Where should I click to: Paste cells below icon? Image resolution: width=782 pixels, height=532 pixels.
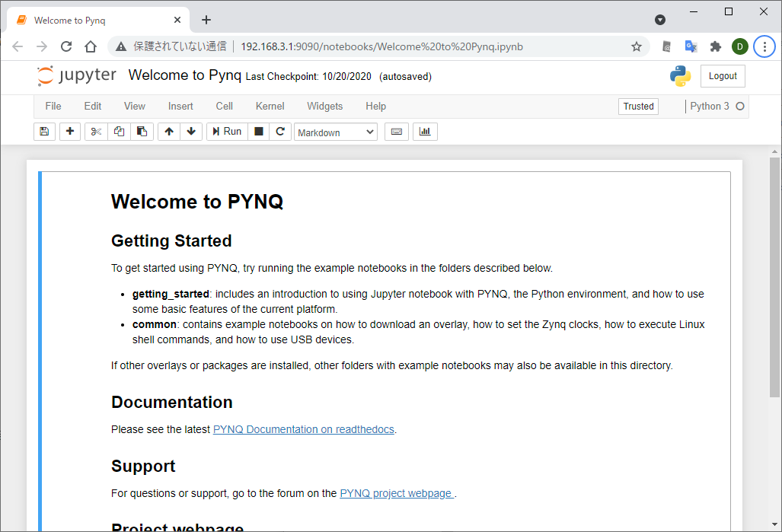pos(142,132)
